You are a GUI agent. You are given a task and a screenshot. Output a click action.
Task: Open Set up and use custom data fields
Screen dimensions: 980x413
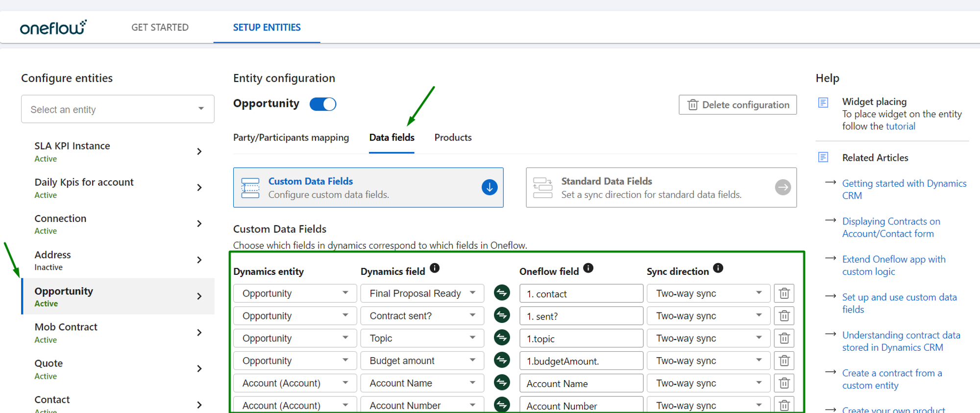899,303
